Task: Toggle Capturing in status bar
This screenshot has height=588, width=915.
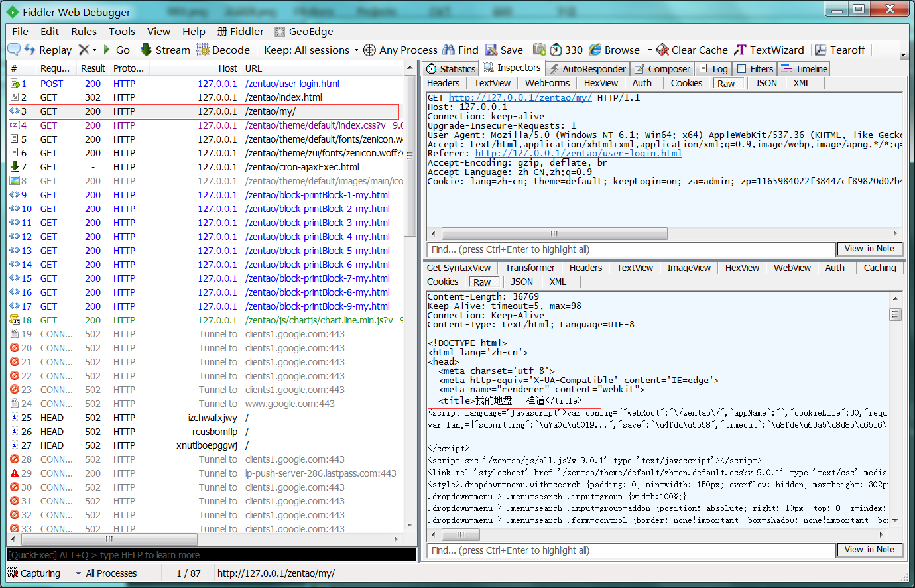Action: pos(34,573)
